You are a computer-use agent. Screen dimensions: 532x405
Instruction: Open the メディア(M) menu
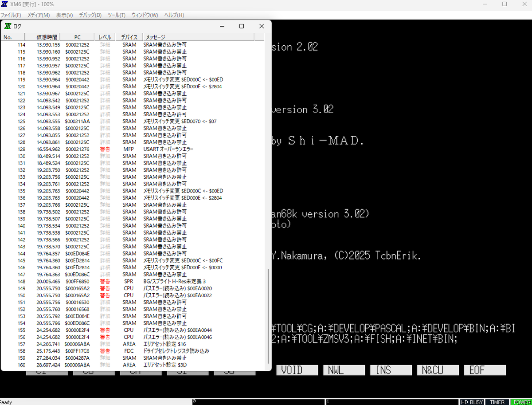pyautogui.click(x=39, y=15)
